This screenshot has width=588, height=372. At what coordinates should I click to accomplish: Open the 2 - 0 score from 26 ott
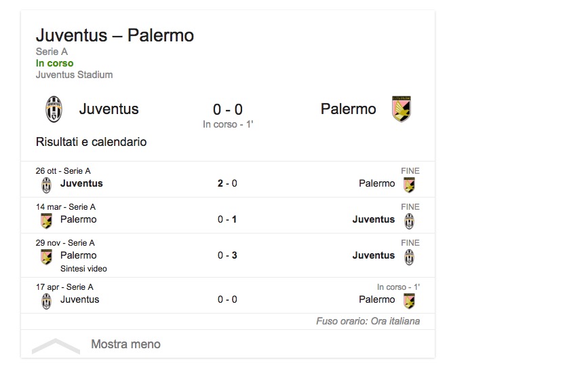pyautogui.click(x=227, y=183)
